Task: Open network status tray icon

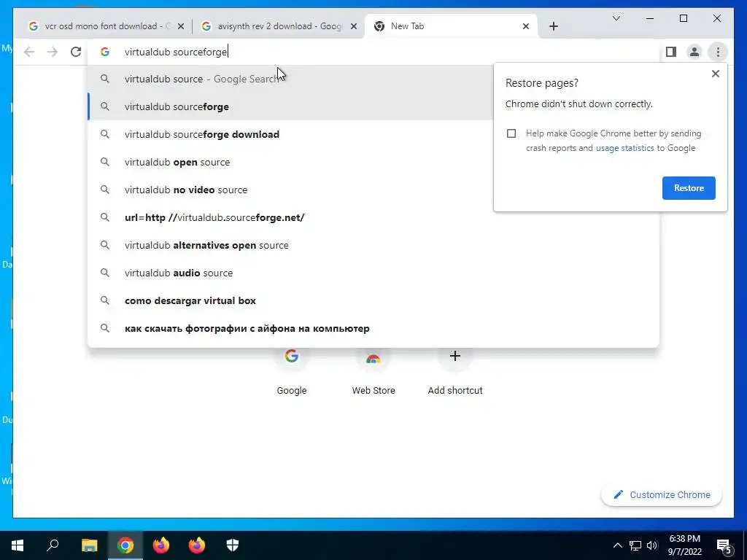Action: (635, 545)
